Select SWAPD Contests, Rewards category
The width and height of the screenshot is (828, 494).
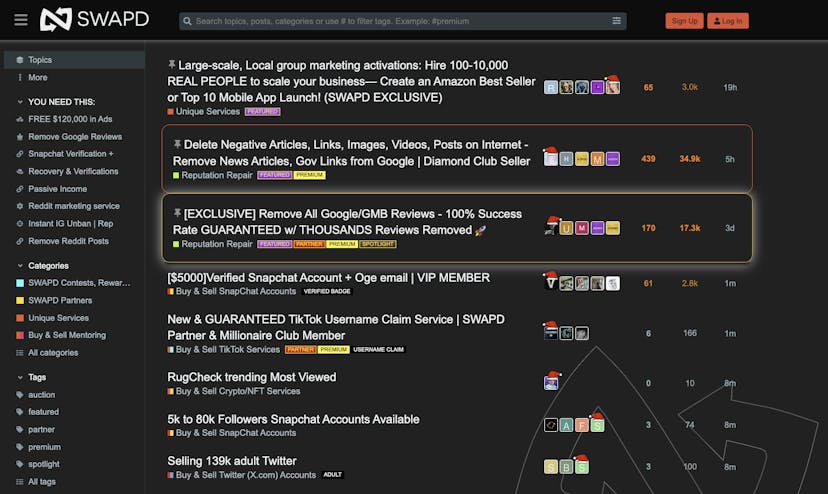[x=79, y=283]
